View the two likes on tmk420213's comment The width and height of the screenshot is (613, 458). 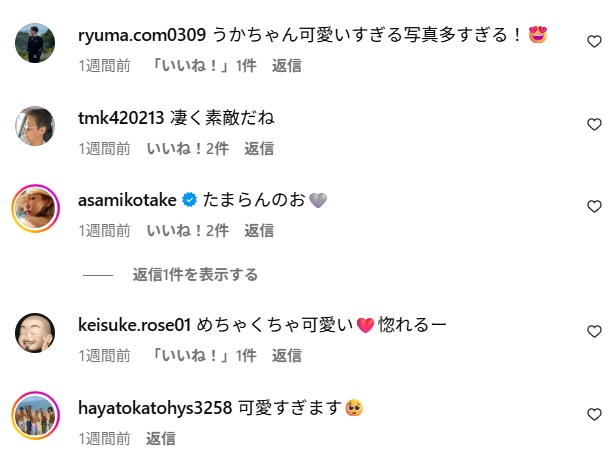point(188,148)
